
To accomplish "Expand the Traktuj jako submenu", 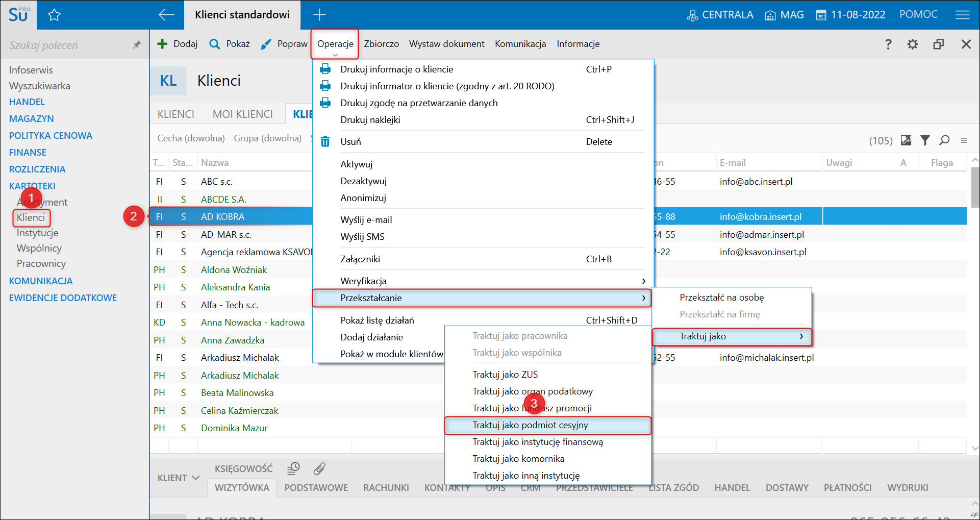I will pyautogui.click(x=732, y=336).
